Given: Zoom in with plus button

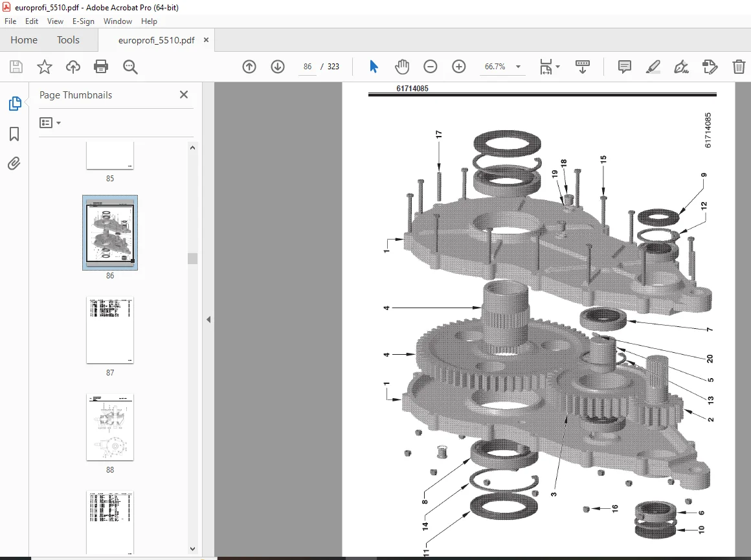Looking at the screenshot, I should (459, 67).
